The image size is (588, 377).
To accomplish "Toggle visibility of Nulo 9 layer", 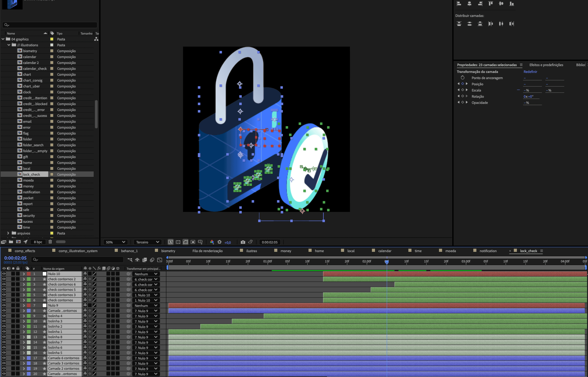I will point(4,305).
